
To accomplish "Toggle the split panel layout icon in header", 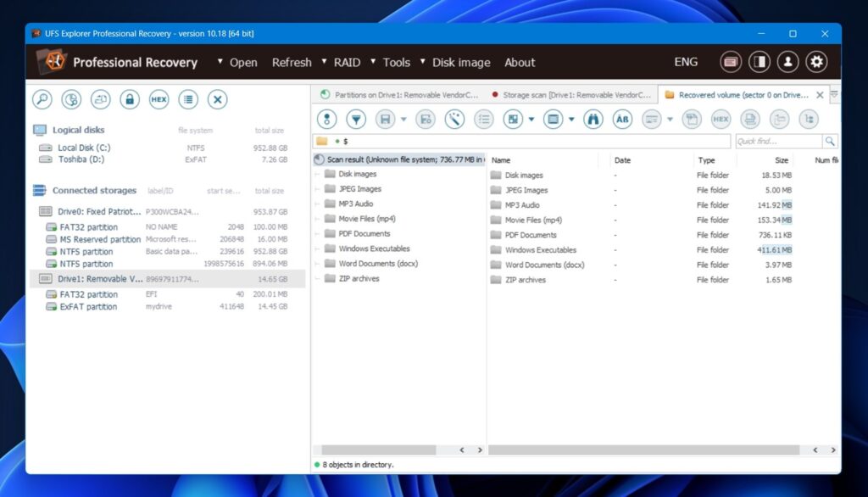I will pos(759,62).
